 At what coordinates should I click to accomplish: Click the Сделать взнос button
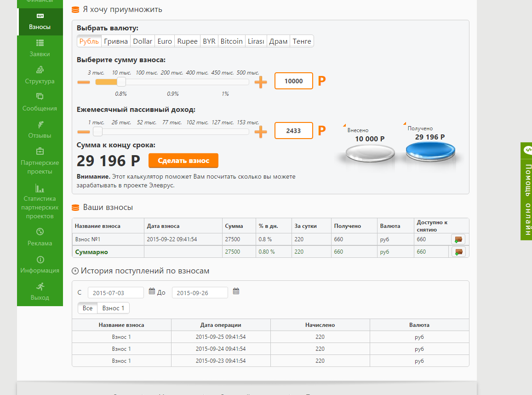click(183, 161)
